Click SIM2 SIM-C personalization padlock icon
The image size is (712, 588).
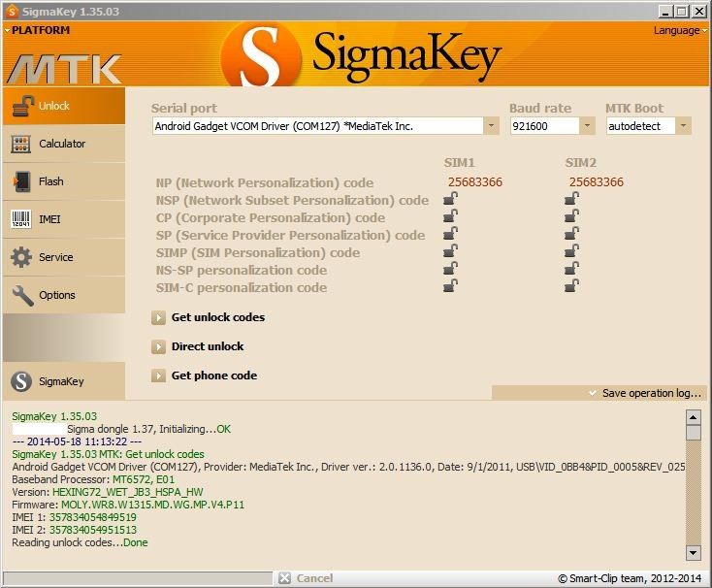tap(572, 287)
